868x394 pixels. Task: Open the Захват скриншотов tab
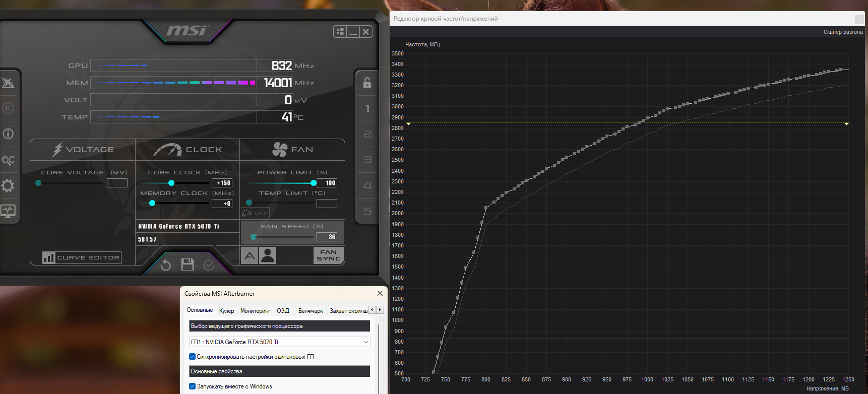tap(348, 311)
